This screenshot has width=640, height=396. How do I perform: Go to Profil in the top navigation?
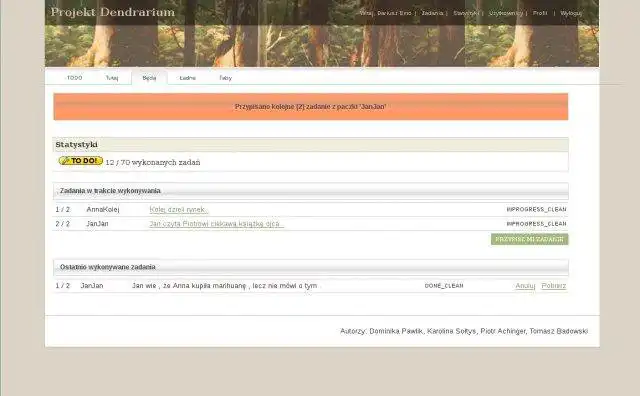pyautogui.click(x=540, y=13)
